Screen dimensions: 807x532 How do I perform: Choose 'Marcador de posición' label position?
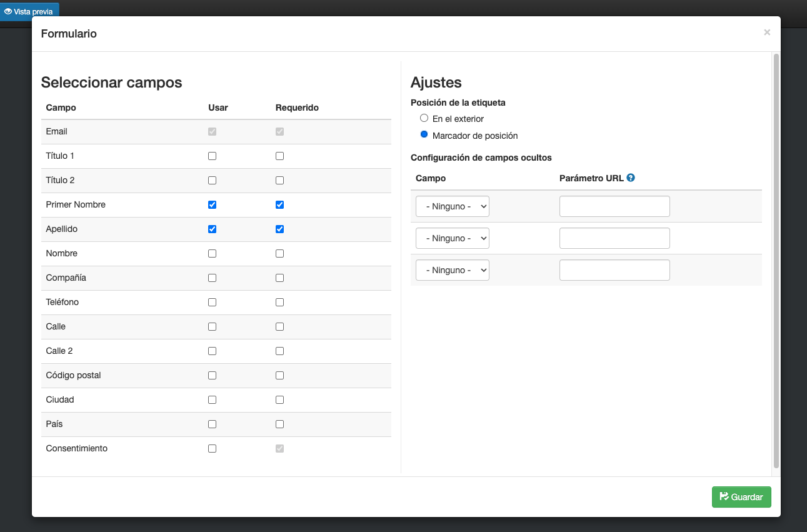point(424,135)
